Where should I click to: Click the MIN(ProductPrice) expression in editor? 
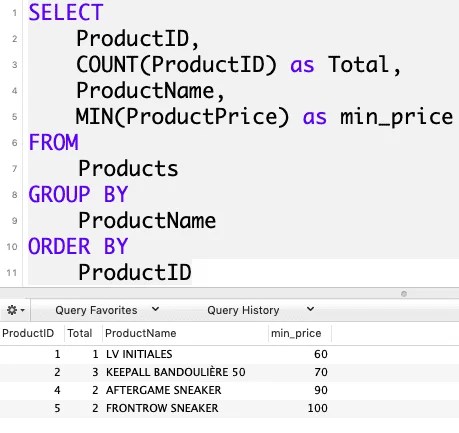[182, 117]
